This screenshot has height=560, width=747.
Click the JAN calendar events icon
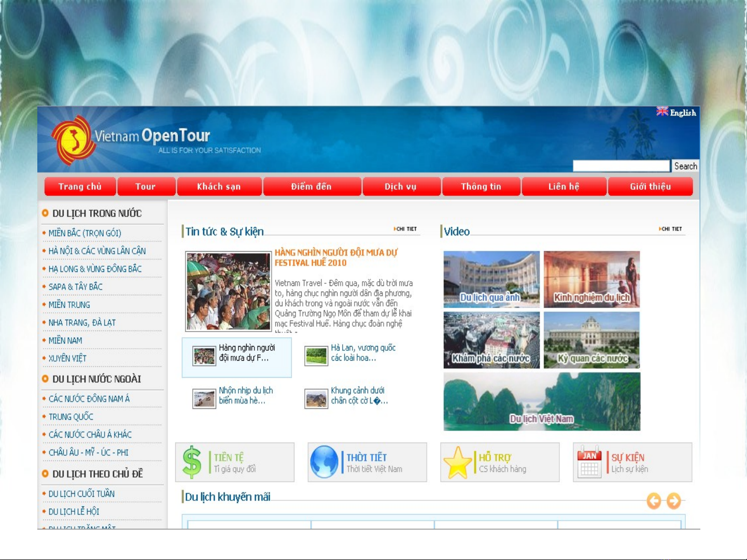pos(589,462)
